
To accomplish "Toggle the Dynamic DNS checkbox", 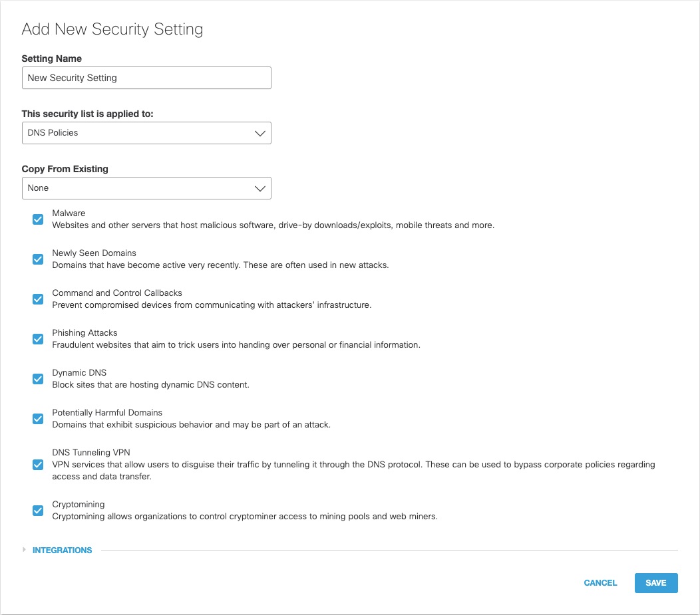I will coord(38,379).
